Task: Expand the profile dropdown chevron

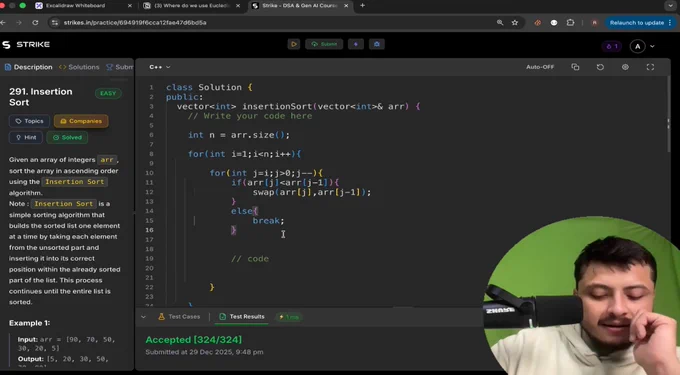Action: (x=652, y=46)
